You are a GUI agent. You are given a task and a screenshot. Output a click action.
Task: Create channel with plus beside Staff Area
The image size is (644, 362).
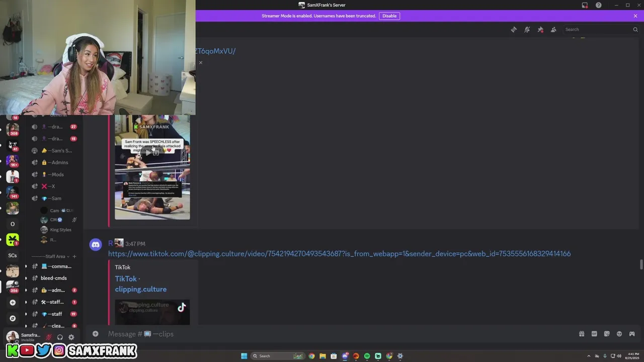pyautogui.click(x=74, y=256)
